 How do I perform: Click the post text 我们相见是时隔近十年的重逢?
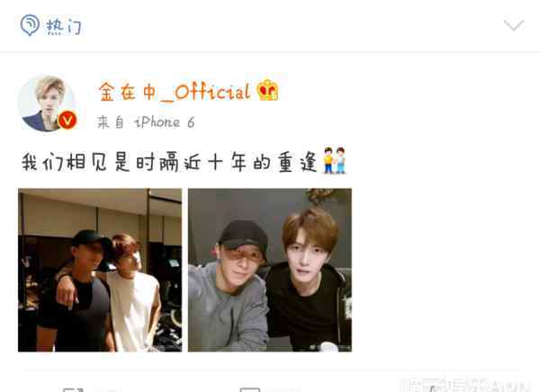tap(169, 162)
